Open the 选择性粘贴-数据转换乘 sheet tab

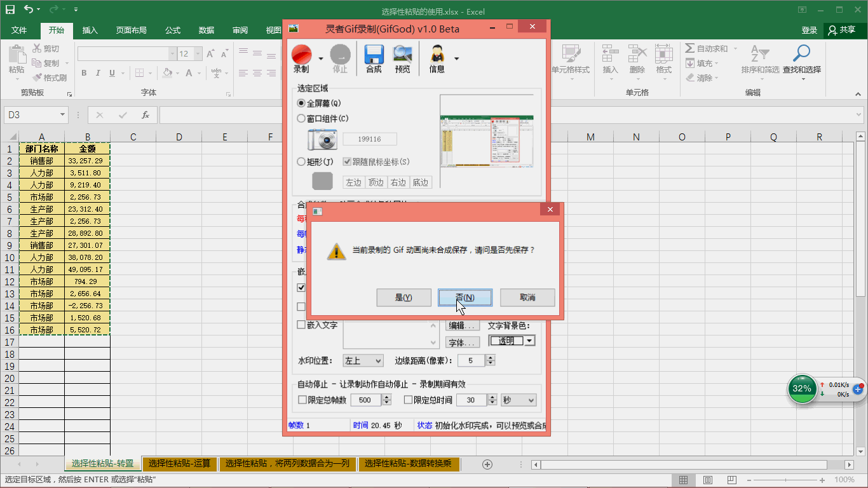(x=409, y=464)
